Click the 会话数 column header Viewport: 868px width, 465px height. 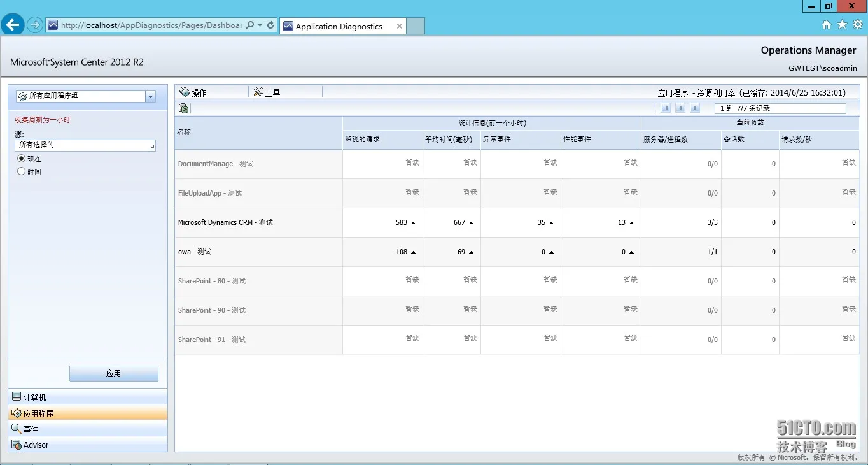pos(750,139)
